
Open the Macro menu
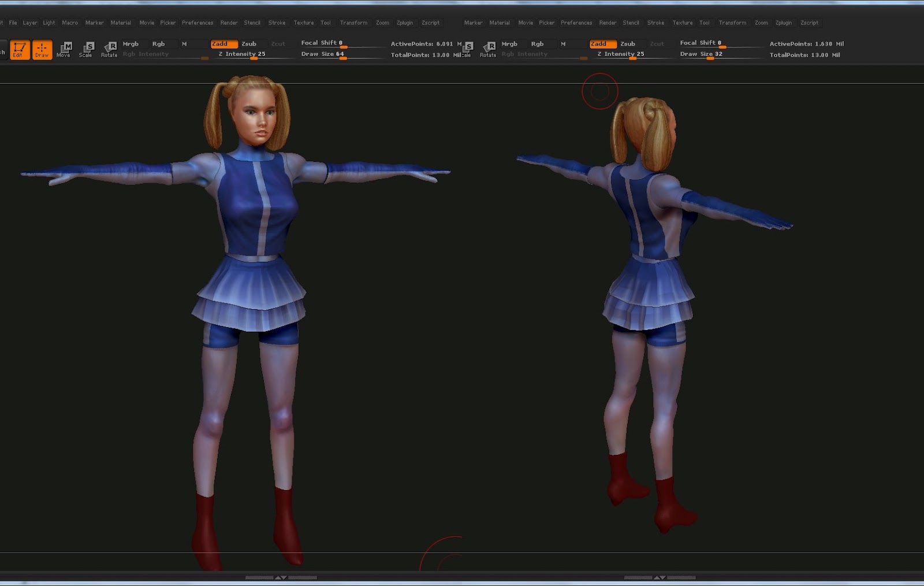(x=70, y=23)
